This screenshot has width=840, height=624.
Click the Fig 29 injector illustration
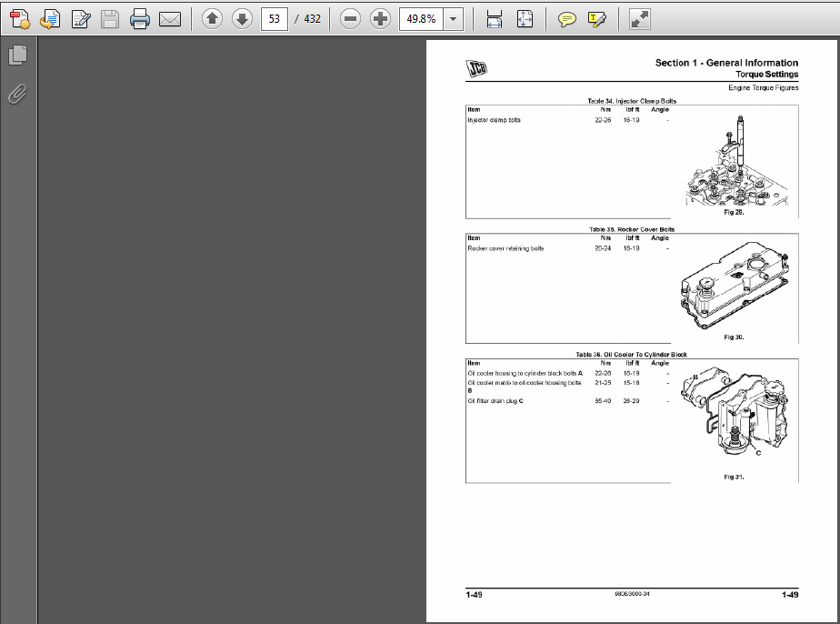(737, 161)
